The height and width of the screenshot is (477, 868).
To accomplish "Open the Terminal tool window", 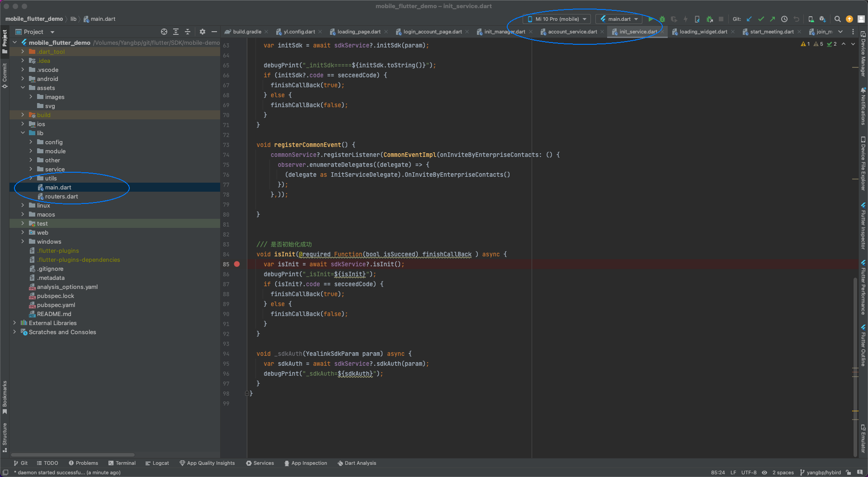I will pos(122,463).
